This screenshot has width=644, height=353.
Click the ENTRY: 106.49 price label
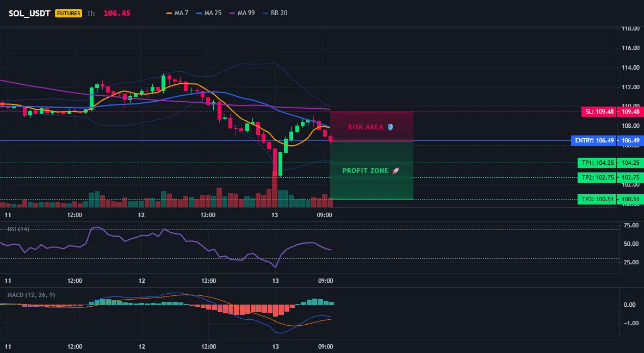point(594,140)
